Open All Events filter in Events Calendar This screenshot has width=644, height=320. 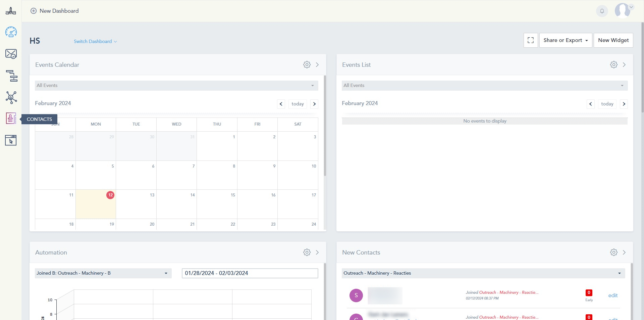176,86
